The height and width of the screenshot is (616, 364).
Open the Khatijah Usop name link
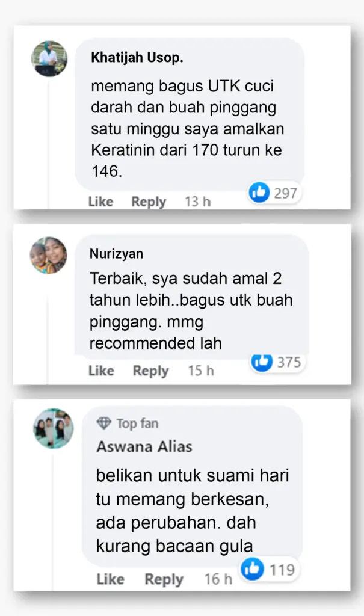tap(137, 58)
